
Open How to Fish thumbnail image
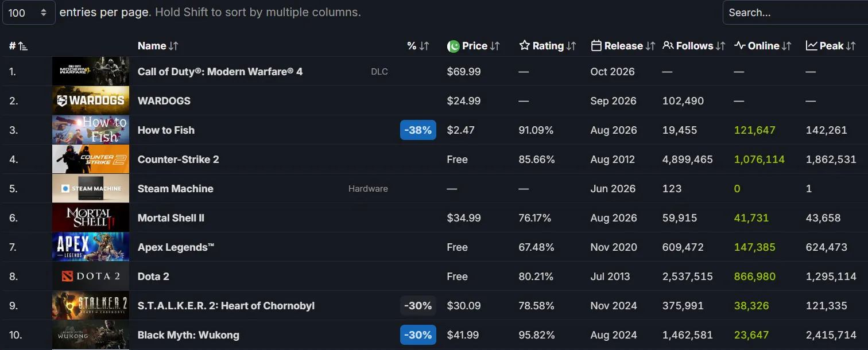91,130
